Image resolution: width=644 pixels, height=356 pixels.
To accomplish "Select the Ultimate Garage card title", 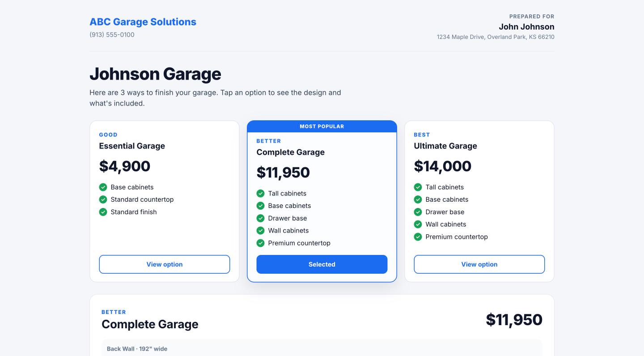I will point(445,146).
